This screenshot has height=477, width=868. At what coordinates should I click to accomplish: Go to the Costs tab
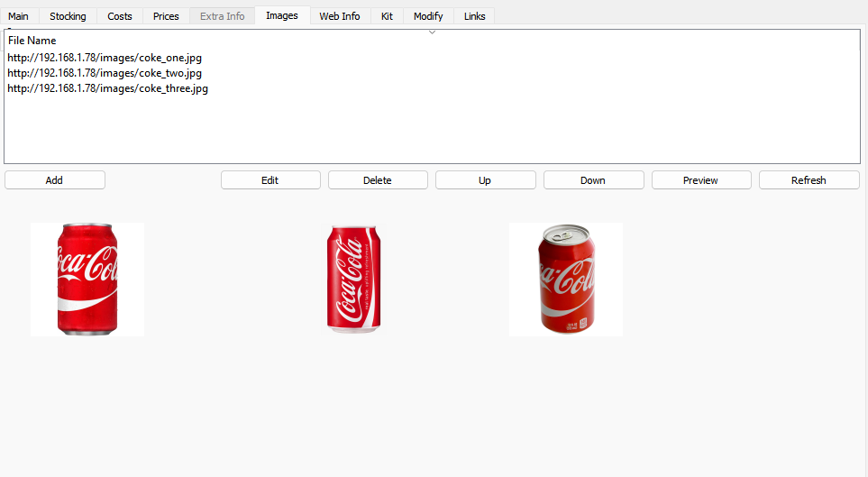tap(120, 16)
